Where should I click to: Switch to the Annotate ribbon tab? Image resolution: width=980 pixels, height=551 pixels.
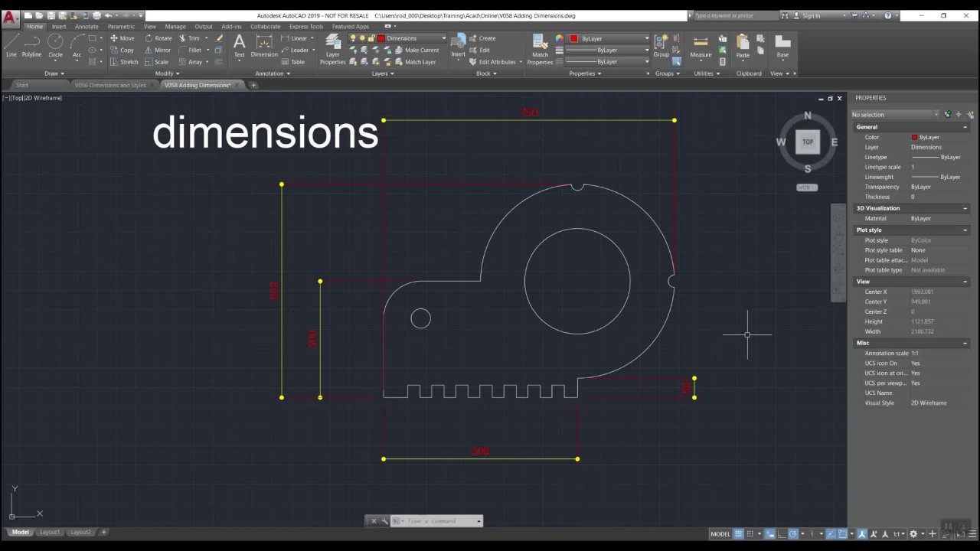point(87,27)
